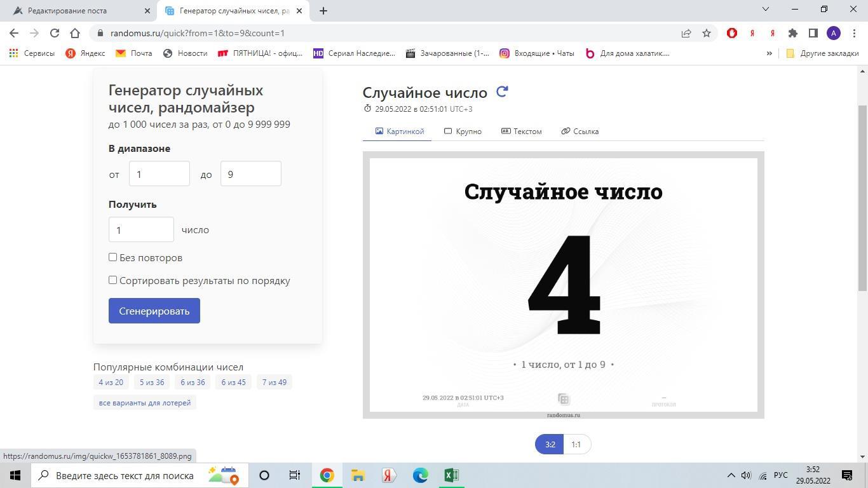Viewport: 868px width, 488px height.
Task: Open the Chrome home page button
Action: pyautogui.click(x=75, y=33)
